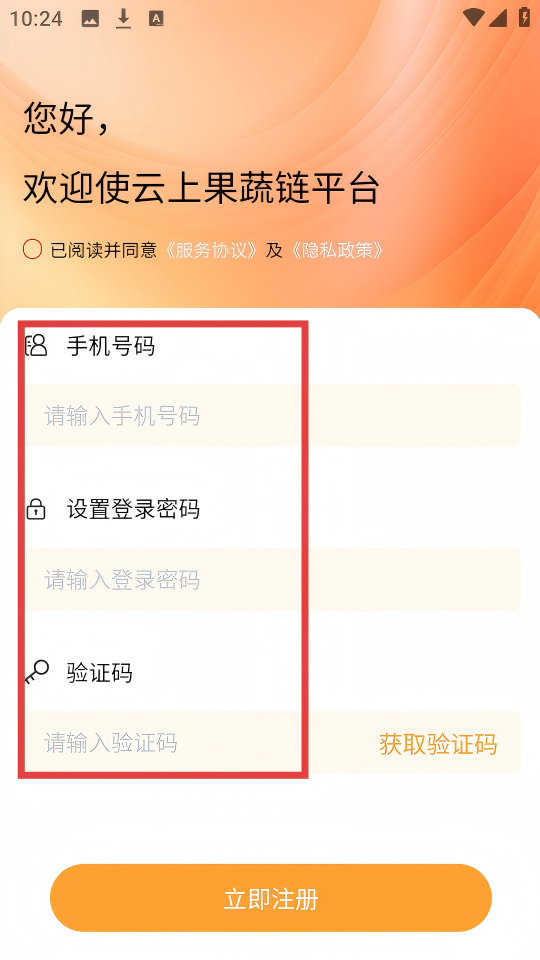This screenshot has height=960, width=540.
Task: Tap the Wi-Fi signal icon
Action: [x=473, y=17]
